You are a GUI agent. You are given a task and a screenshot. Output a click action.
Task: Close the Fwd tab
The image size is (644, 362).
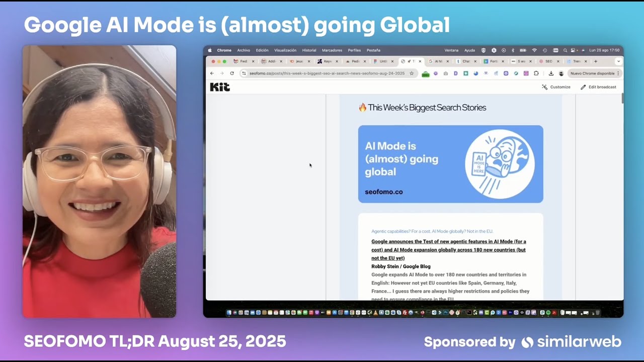click(x=253, y=61)
